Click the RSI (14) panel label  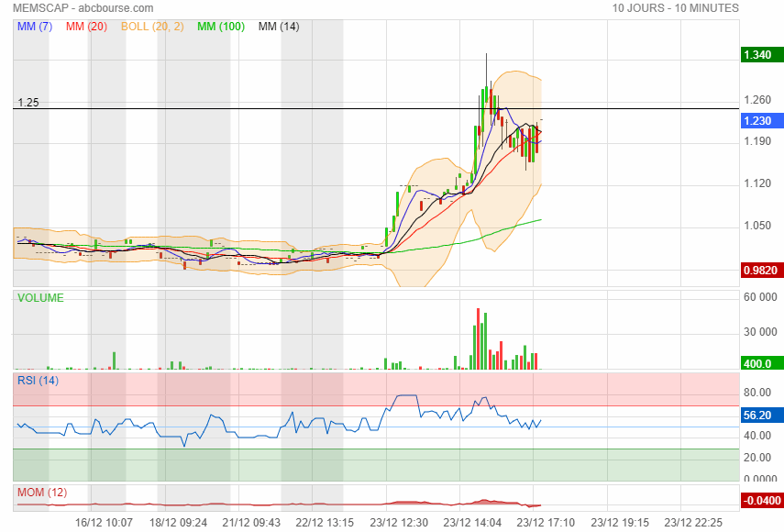[x=38, y=381]
